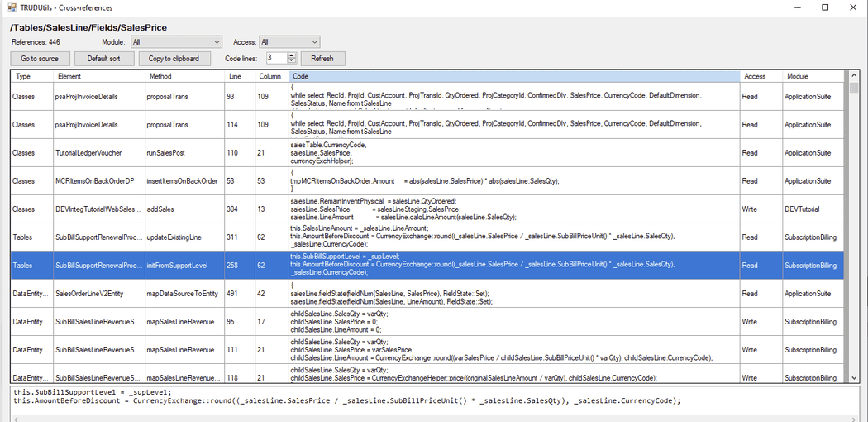Click line number 304 cell

point(241,209)
